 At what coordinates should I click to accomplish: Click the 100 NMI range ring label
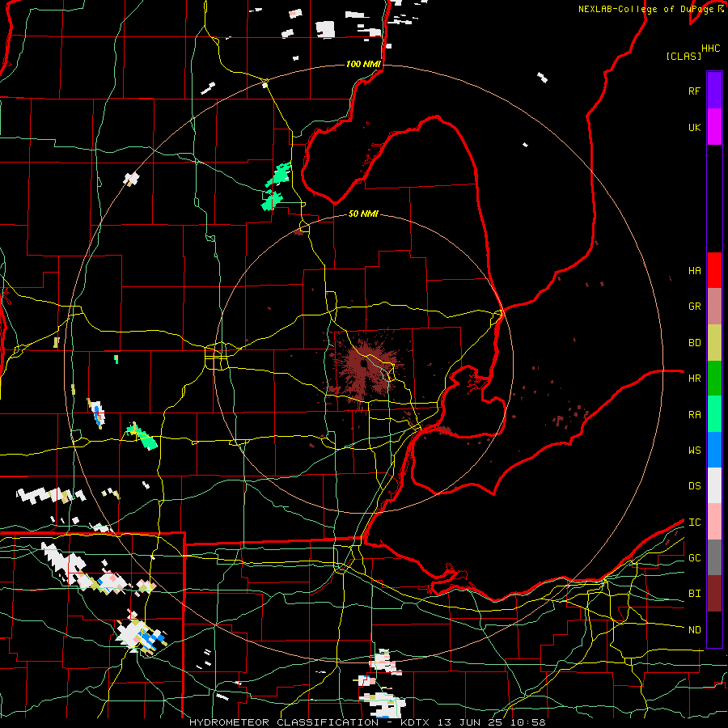coord(363,64)
